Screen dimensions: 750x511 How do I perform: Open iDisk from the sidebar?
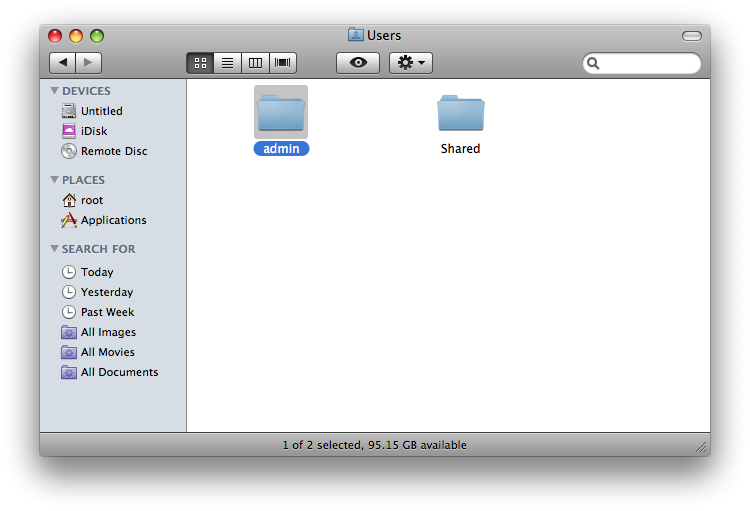[x=93, y=131]
